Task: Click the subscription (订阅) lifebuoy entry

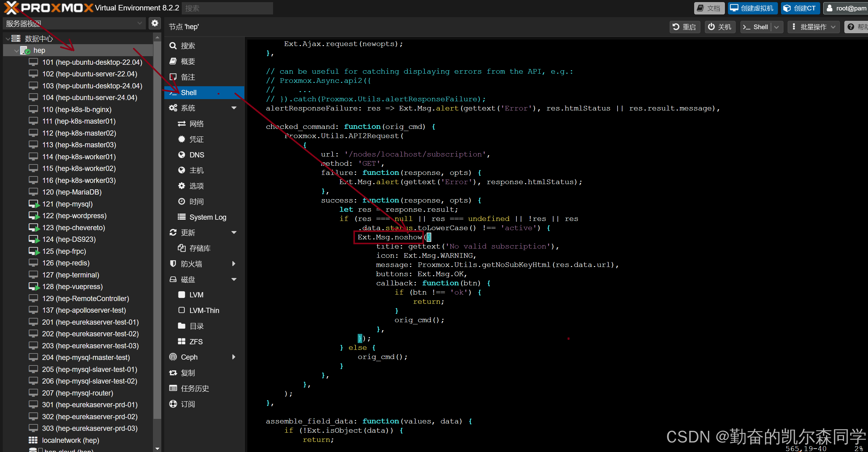Action: click(x=188, y=404)
